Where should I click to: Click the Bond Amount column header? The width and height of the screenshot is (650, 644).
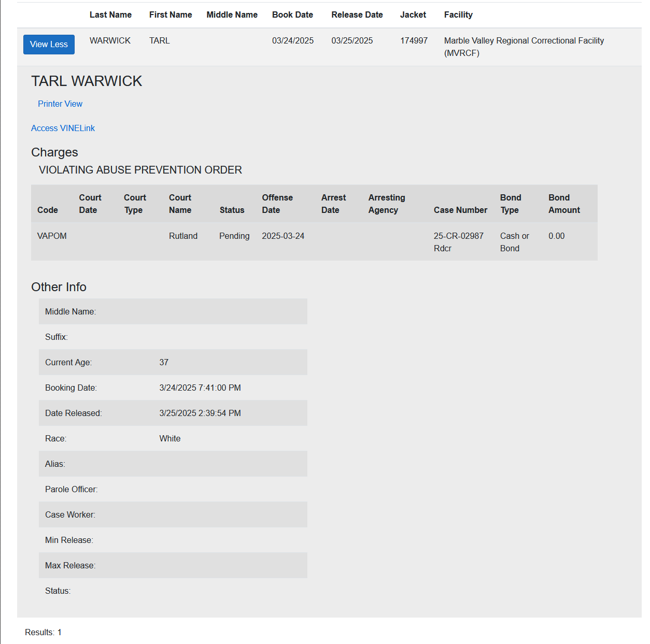[564, 204]
